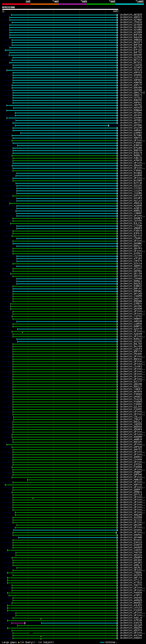The image size is (146, 644).
Task: Click the label UniRef100_Q01661
Action: point(131,530)
